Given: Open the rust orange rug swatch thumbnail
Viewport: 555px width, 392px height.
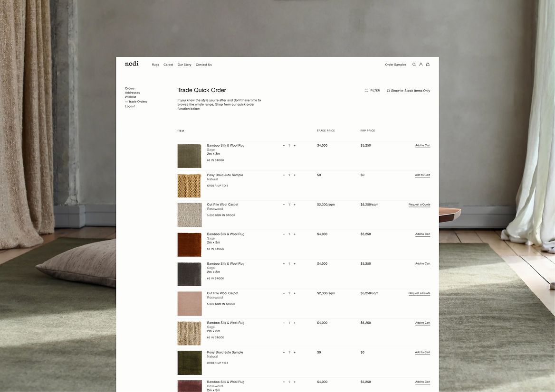Looking at the screenshot, I should (190, 244).
